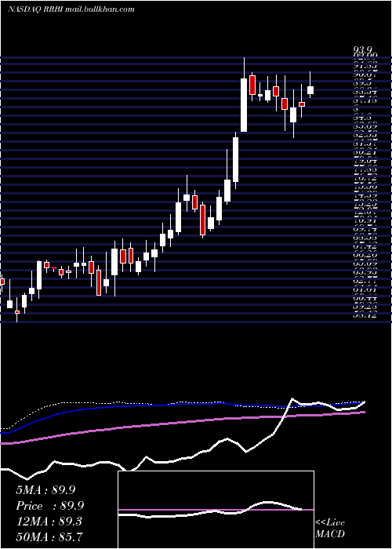Viewport: 392px width, 549px height.
Task: Click the 12MA : 89.3 value
Action: point(49,522)
